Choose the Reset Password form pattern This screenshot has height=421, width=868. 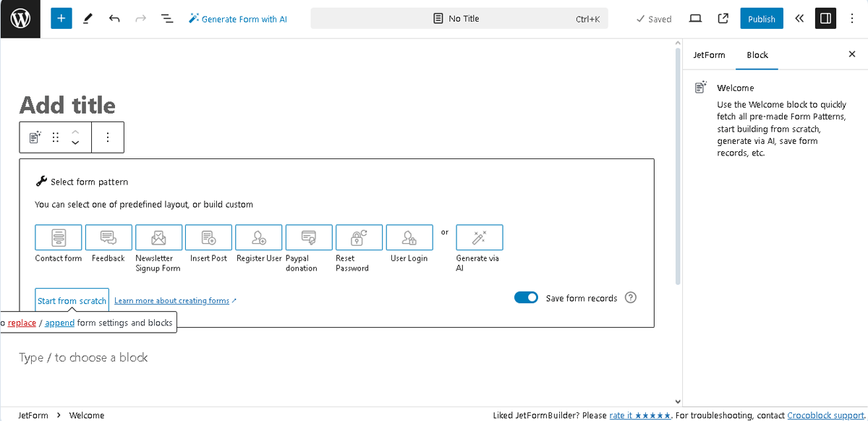click(x=359, y=237)
